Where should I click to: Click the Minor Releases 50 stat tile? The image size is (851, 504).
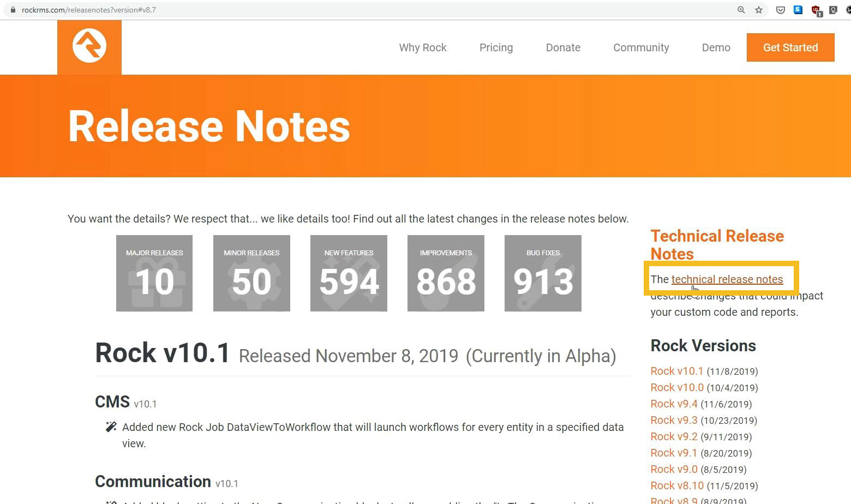click(x=251, y=273)
